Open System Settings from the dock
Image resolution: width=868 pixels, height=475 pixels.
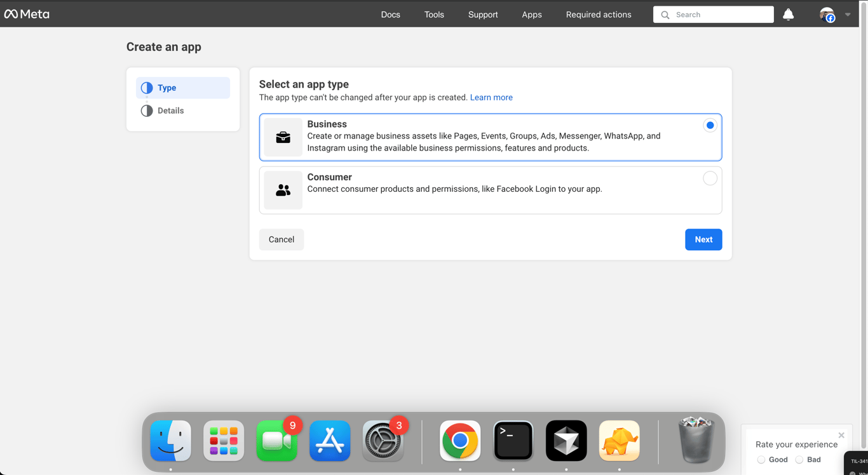tap(383, 441)
